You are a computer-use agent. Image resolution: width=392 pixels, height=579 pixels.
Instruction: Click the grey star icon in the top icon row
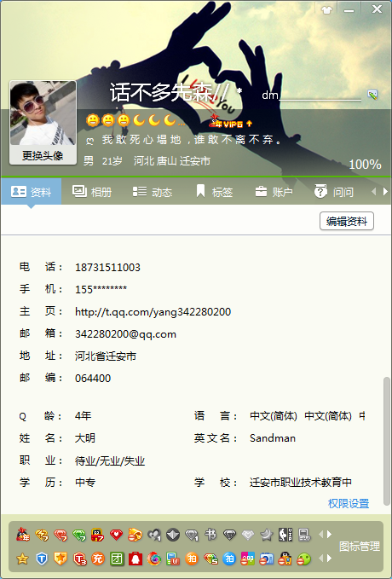pyautogui.click(x=266, y=535)
